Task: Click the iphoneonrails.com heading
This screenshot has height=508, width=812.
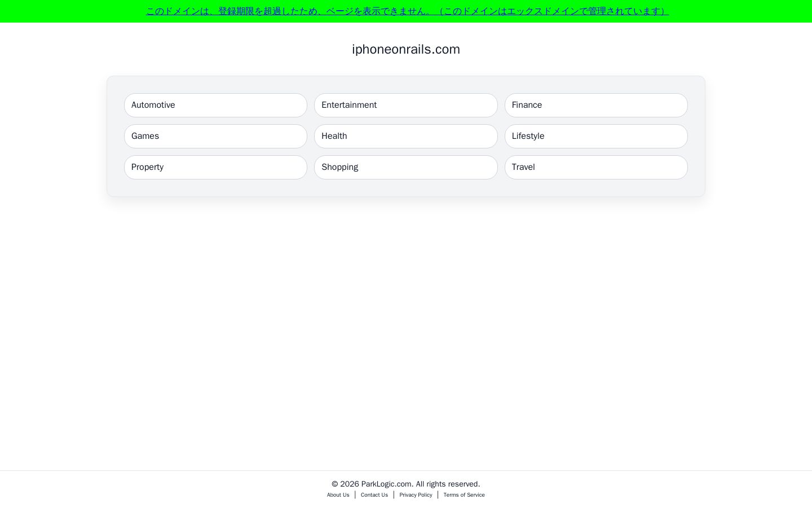Action: (406, 50)
